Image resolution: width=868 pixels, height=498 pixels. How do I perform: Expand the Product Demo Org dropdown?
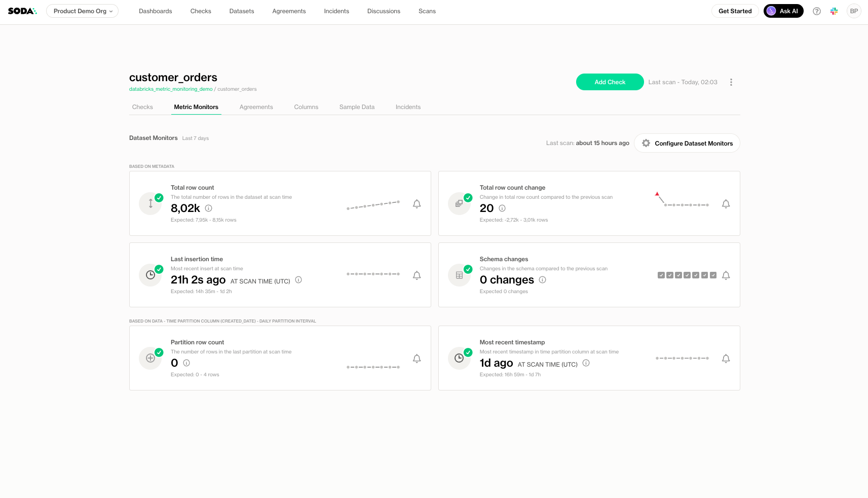pyautogui.click(x=83, y=11)
